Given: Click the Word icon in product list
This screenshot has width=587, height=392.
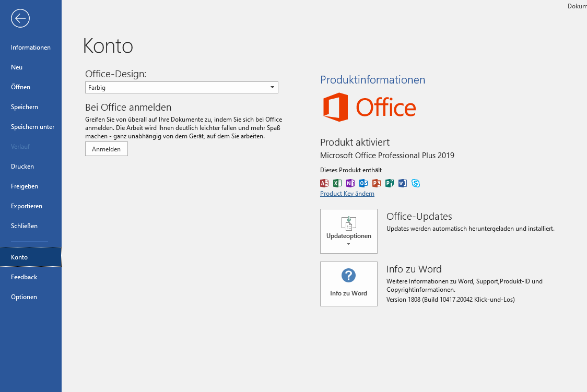Looking at the screenshot, I should pyautogui.click(x=403, y=183).
